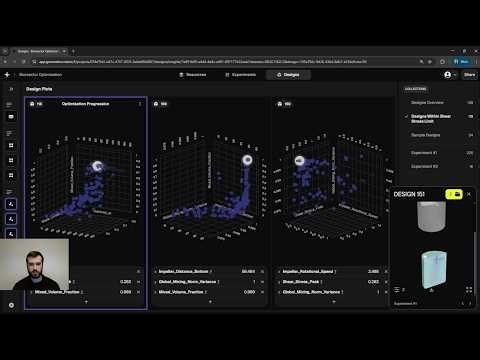
Task: Collapse the left sidebar panel
Action: (x=11, y=89)
